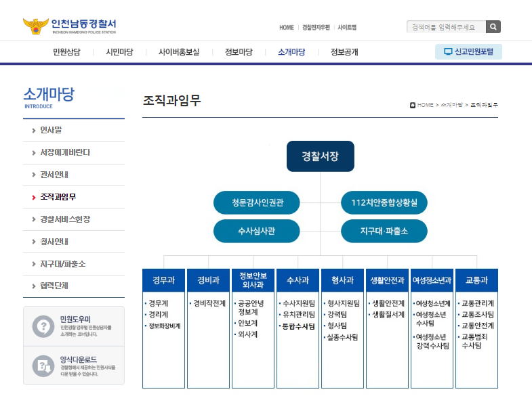Click 여성청소년 강력수사팀 entry
This screenshot has width=532, height=398.
tap(432, 341)
